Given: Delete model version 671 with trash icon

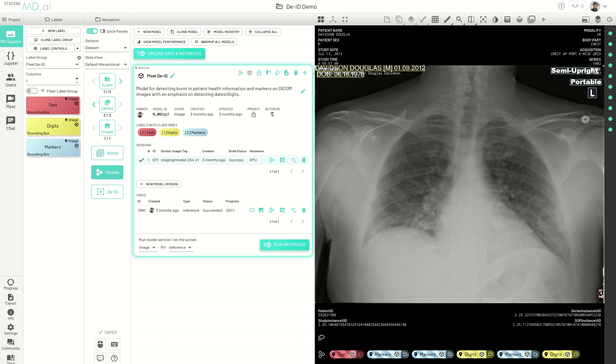Looking at the screenshot, I should coord(303,160).
